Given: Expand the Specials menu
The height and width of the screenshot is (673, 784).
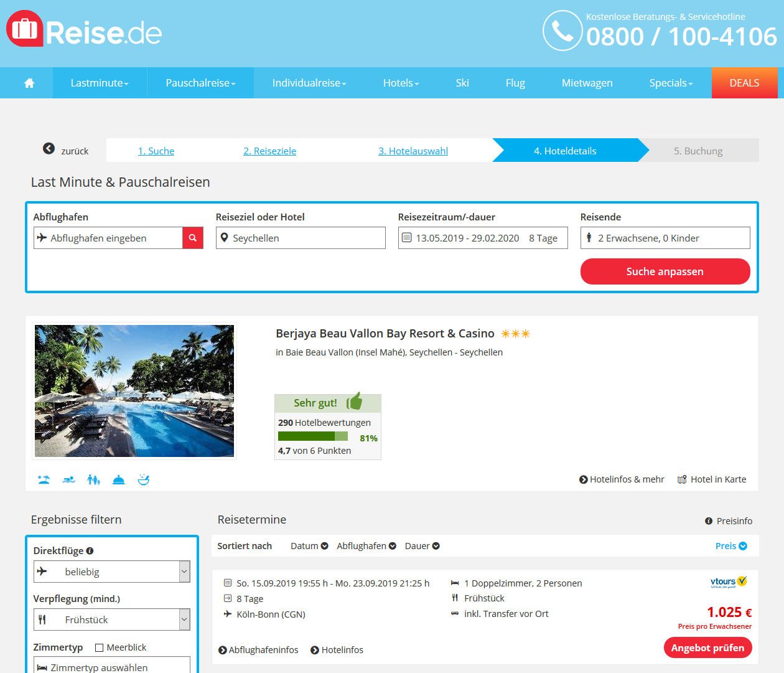Looking at the screenshot, I should (671, 83).
